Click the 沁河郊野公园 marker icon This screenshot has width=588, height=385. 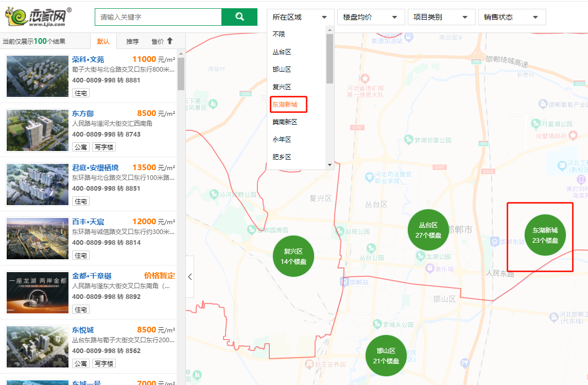click(x=214, y=194)
